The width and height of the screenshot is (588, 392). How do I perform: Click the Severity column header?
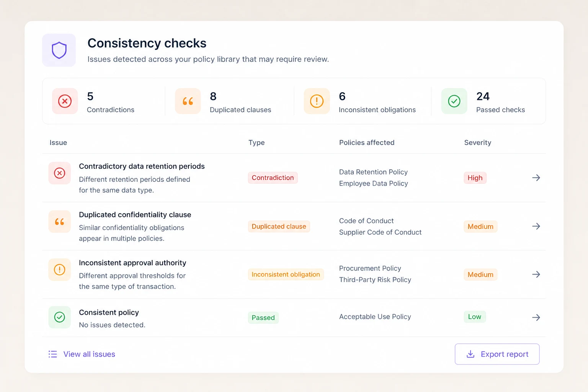click(478, 142)
